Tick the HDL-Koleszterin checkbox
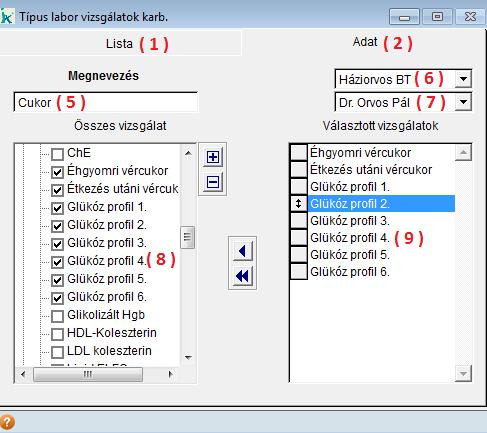487x433 pixels. tap(57, 334)
